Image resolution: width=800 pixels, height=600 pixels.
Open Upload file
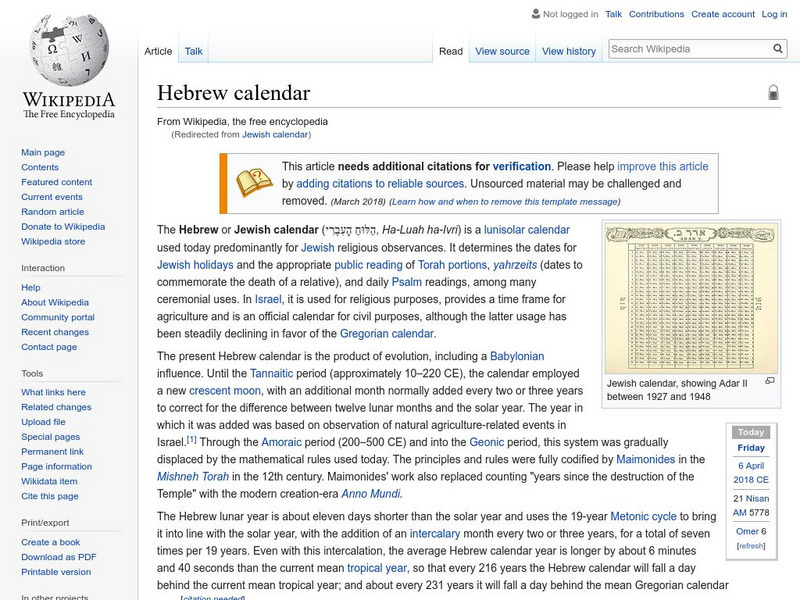pos(43,421)
